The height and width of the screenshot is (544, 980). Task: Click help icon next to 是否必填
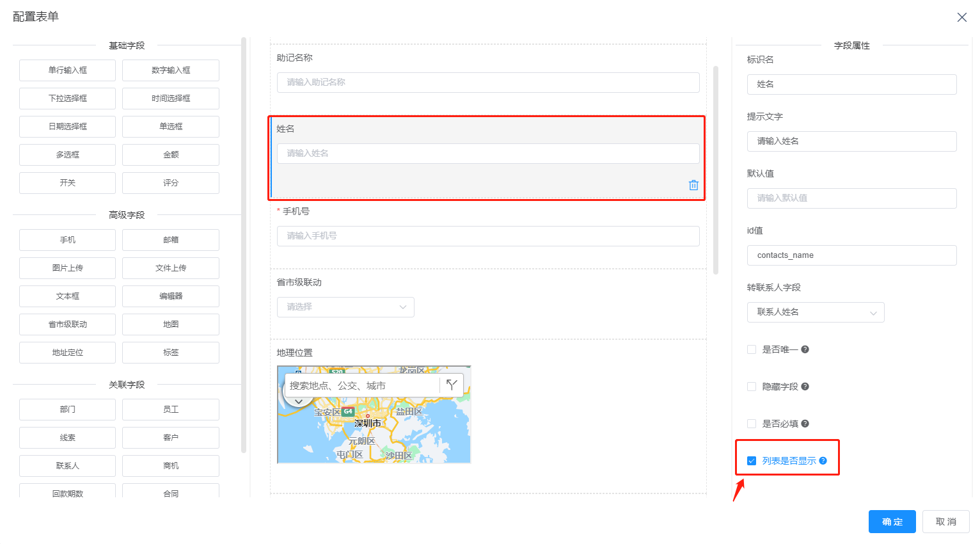pos(805,424)
